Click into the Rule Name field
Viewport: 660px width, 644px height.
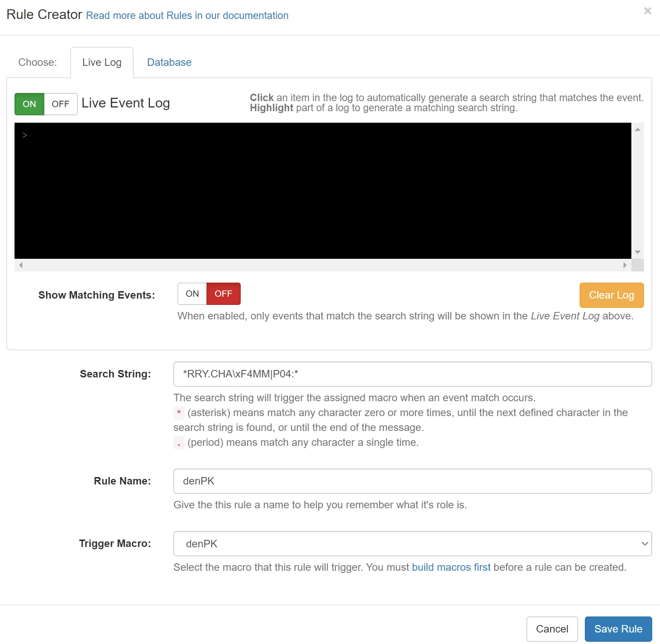(x=412, y=481)
